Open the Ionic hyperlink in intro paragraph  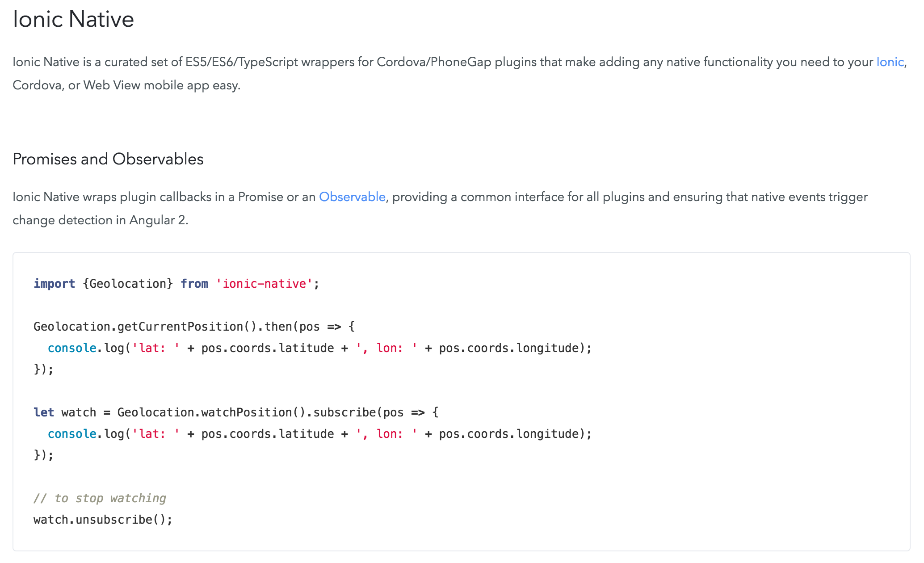click(x=890, y=62)
